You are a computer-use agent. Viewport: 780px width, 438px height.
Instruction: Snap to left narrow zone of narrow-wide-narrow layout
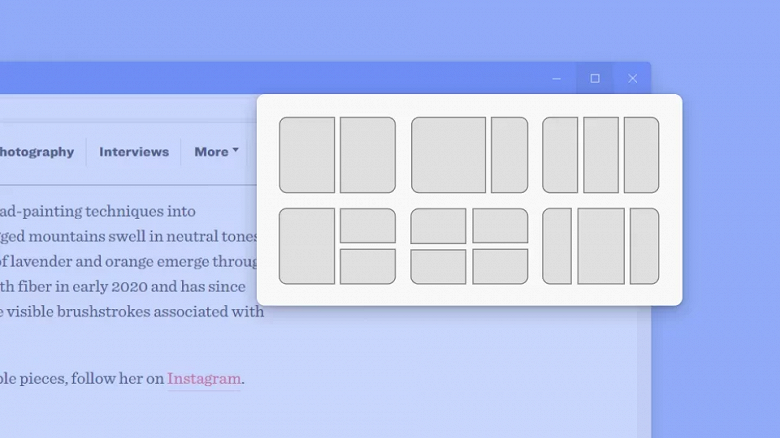[557, 246]
